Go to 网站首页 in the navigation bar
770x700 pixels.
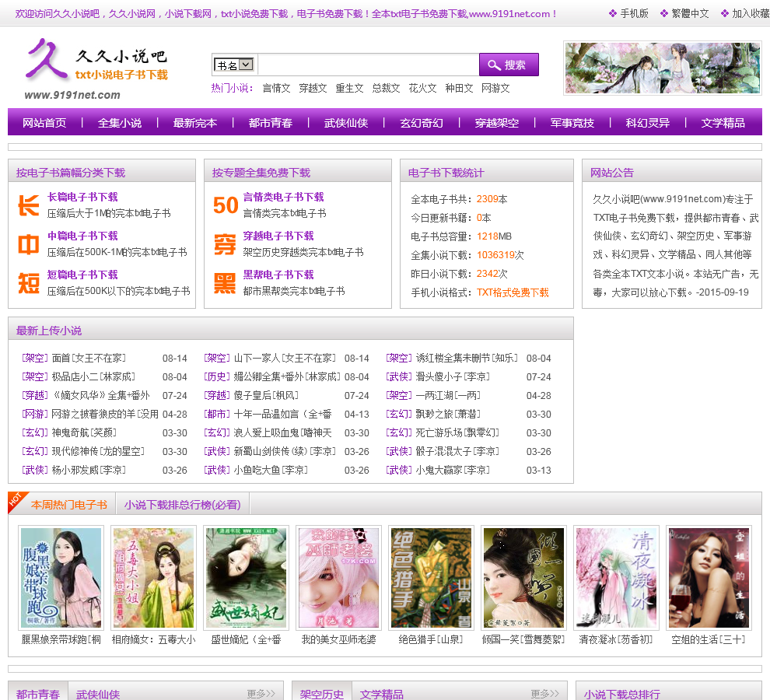point(44,123)
